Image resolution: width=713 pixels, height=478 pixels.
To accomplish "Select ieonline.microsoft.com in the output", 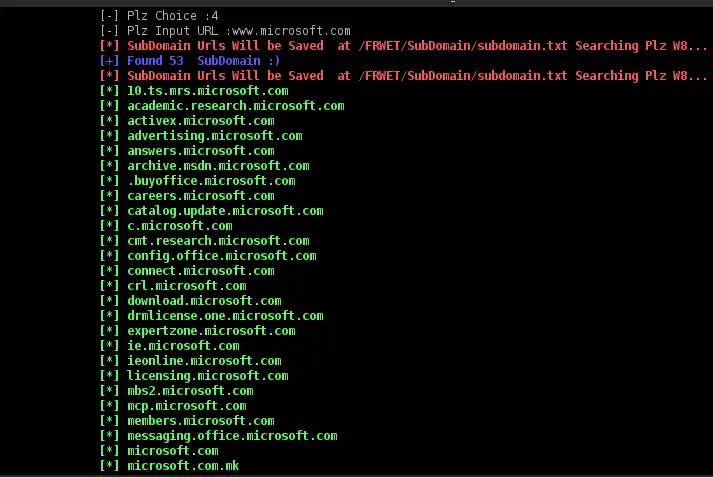I will [x=204, y=361].
